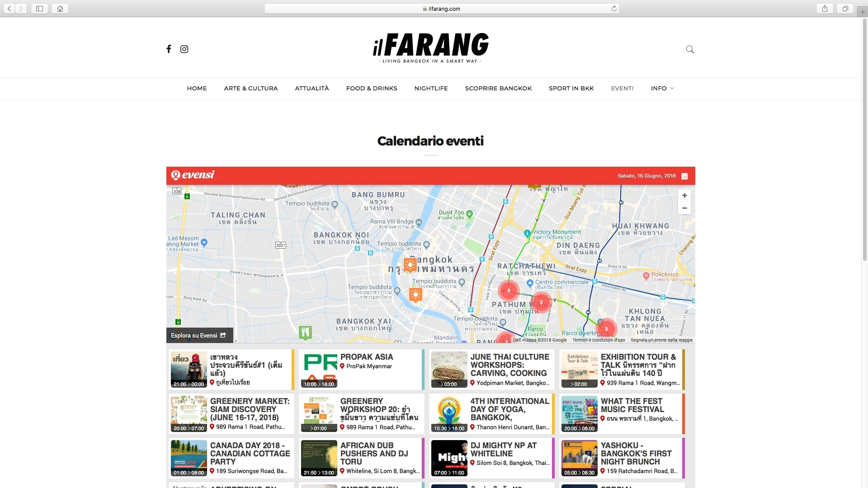
Task: Open the PROPAK ASIA event
Action: click(x=362, y=369)
